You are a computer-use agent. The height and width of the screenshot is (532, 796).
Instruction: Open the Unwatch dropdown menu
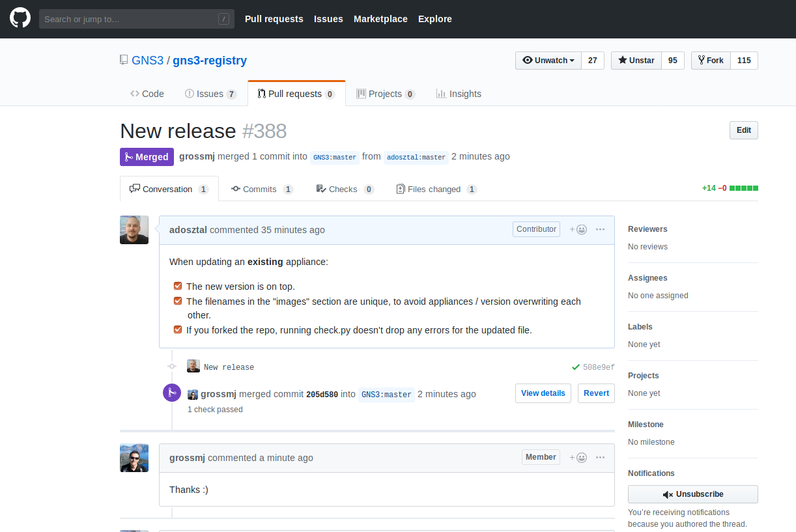pos(548,61)
